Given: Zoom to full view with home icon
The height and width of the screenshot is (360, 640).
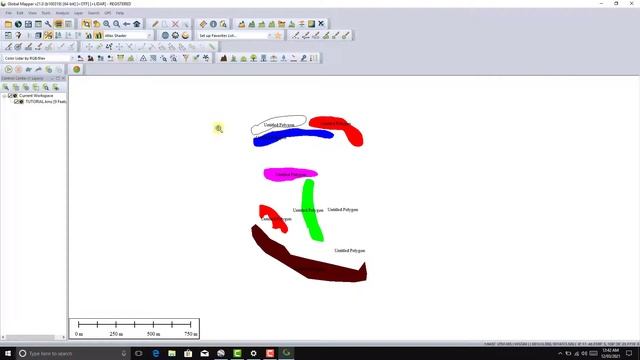Looking at the screenshot, I should pyautogui.click(x=137, y=24).
